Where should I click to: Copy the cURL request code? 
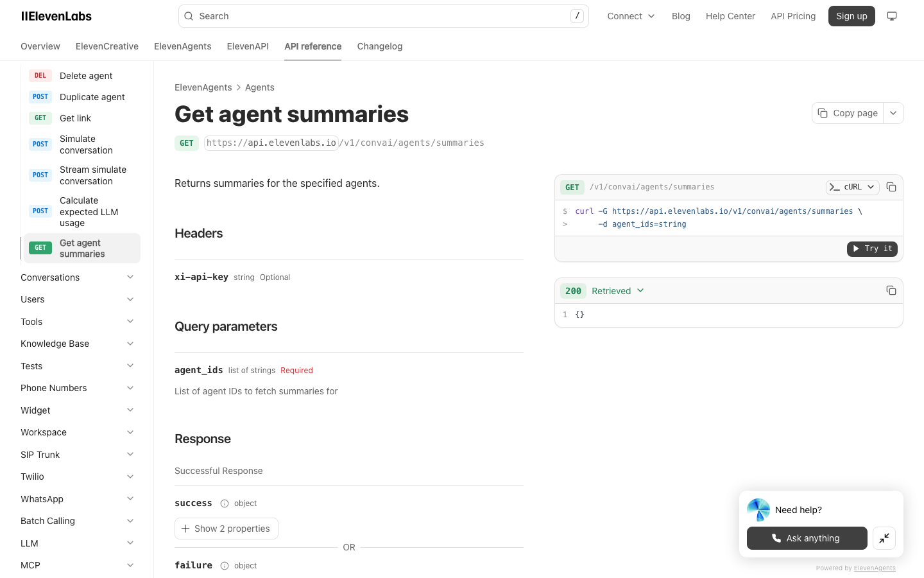click(x=891, y=187)
